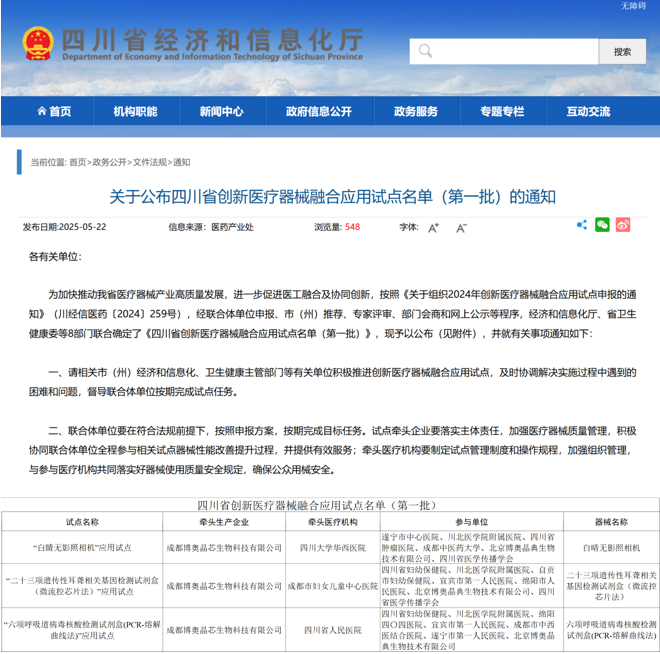Go to 政务公开 in breadcrumb
Viewport: 660px width, 654px height.
point(109,162)
